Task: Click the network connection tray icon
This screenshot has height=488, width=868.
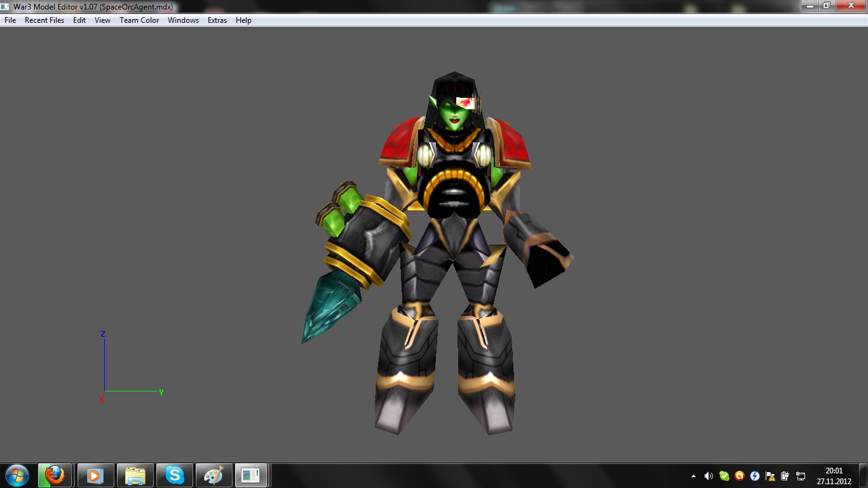Action: pos(801,475)
